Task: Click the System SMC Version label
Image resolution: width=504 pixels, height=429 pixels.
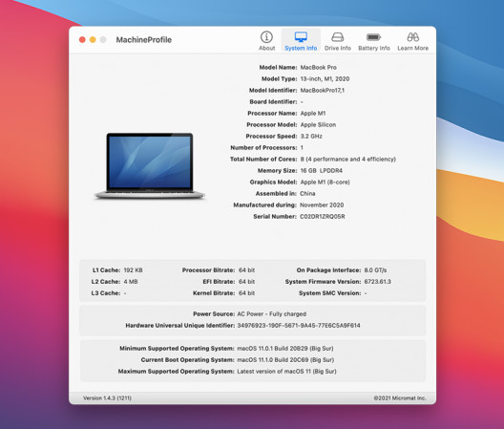Action: point(329,293)
